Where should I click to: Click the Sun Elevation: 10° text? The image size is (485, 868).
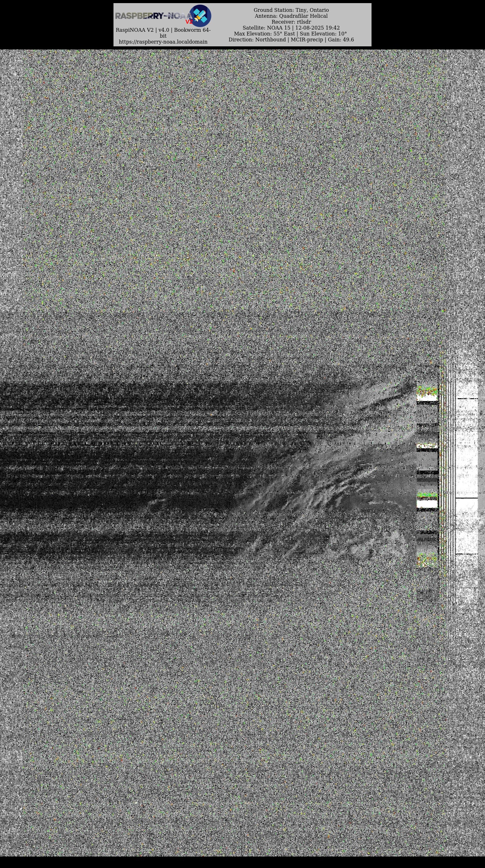point(323,34)
